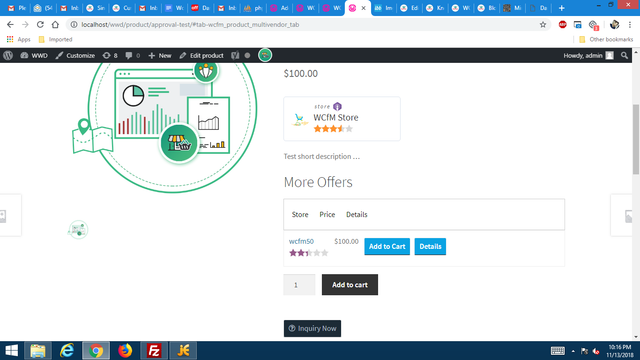Viewport: 640px width, 360px height.
Task: Open File Explorer from the taskbar
Action: [38, 351]
